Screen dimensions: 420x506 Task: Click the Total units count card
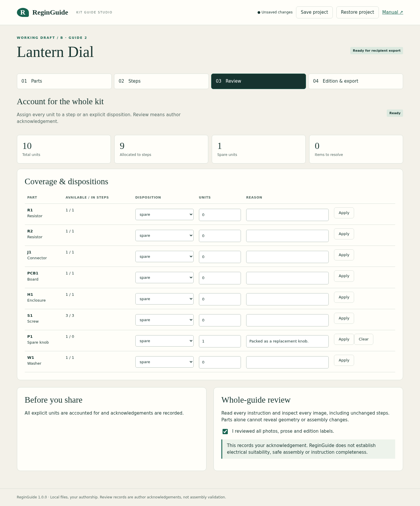point(64,149)
